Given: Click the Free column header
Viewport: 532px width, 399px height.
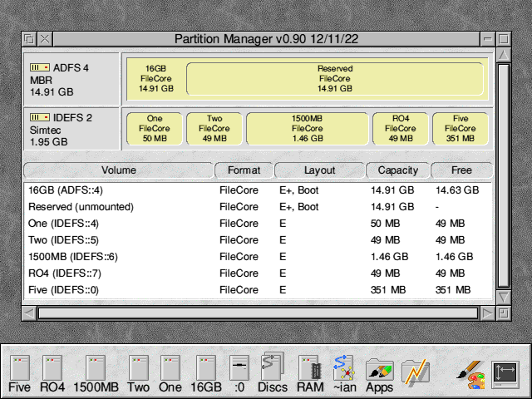Looking at the screenshot, I should pyautogui.click(x=461, y=170).
